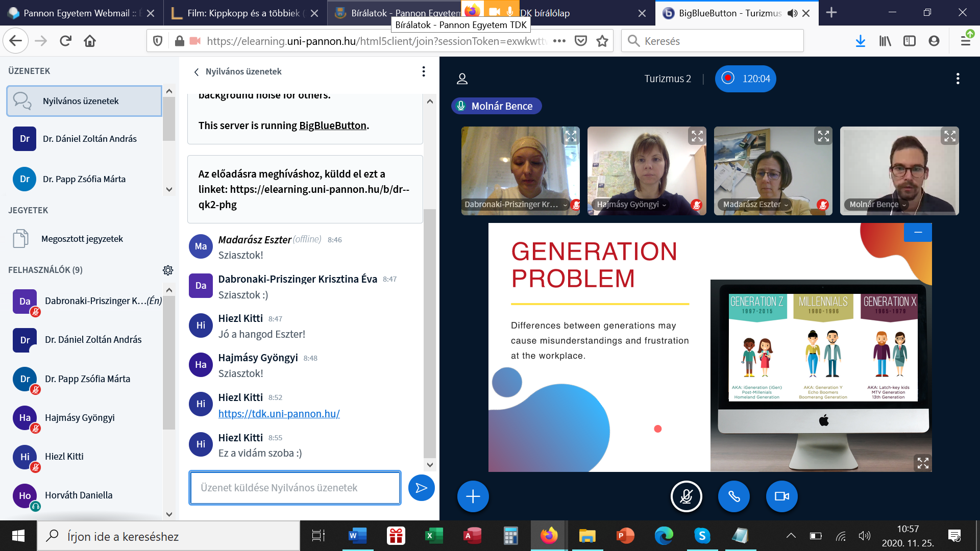Expand Molnár Bence webcam dropdown arrow
980x551 pixels.
coord(904,205)
